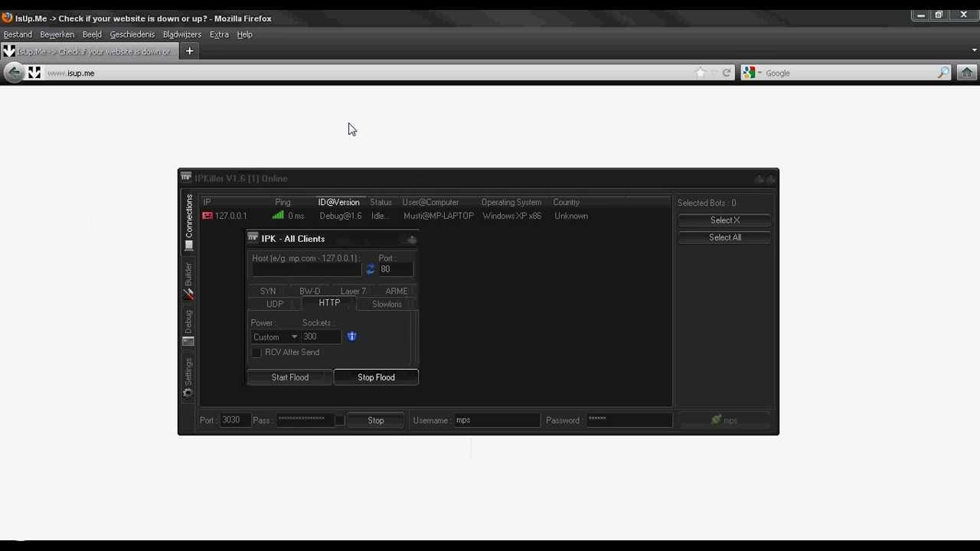Click the green plug mps button
Viewport: 980px width, 551px height.
pyautogui.click(x=724, y=420)
